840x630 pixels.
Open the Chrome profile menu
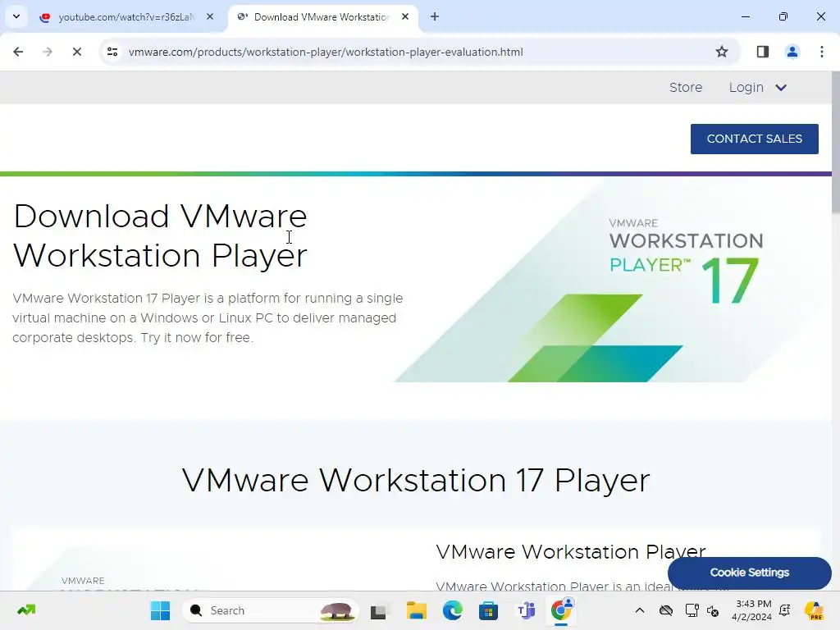[x=792, y=52]
